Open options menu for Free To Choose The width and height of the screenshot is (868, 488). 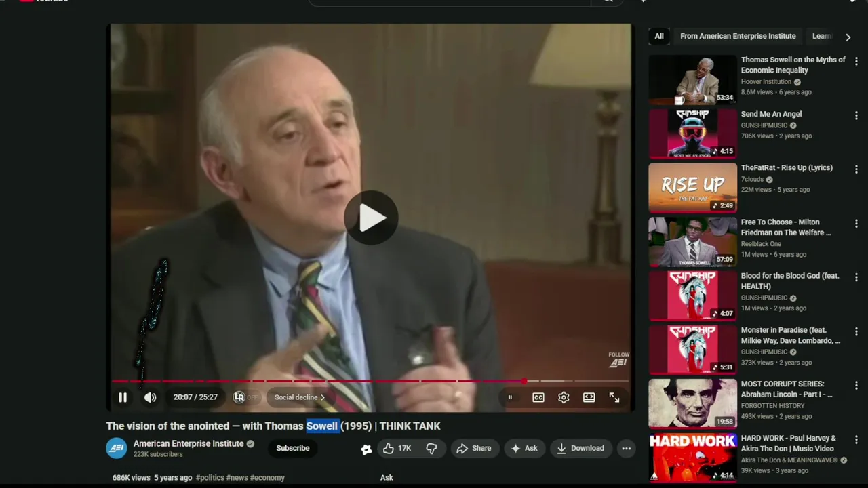tap(856, 223)
